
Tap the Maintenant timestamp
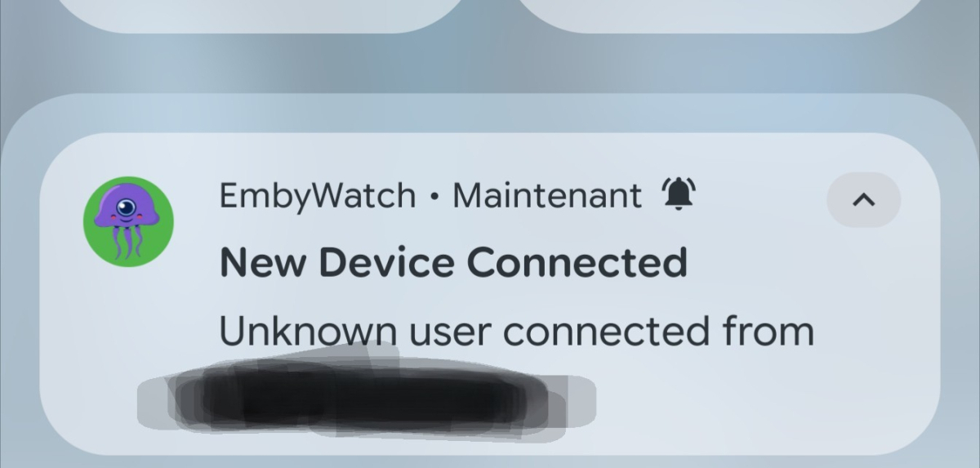(x=546, y=196)
